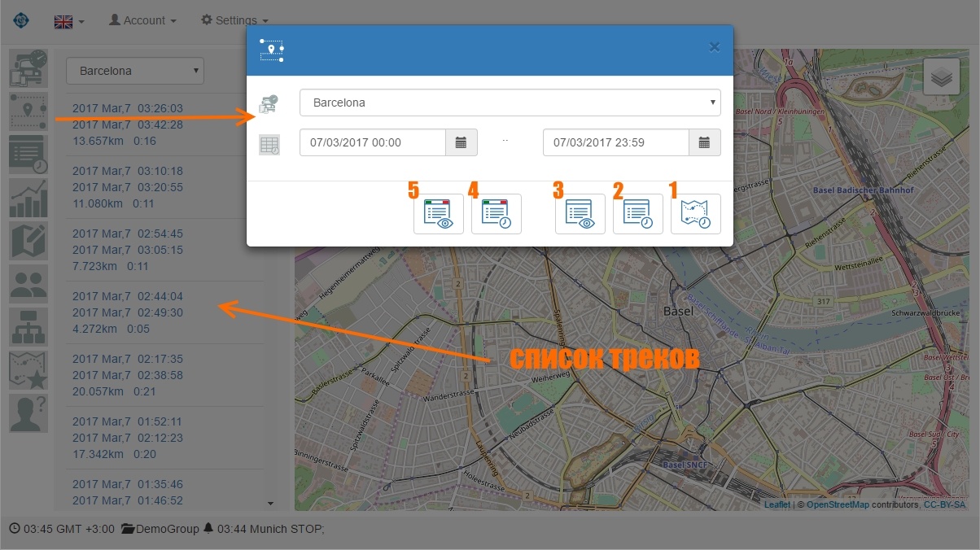Click report icon number 3 with eye symbol

(x=580, y=213)
